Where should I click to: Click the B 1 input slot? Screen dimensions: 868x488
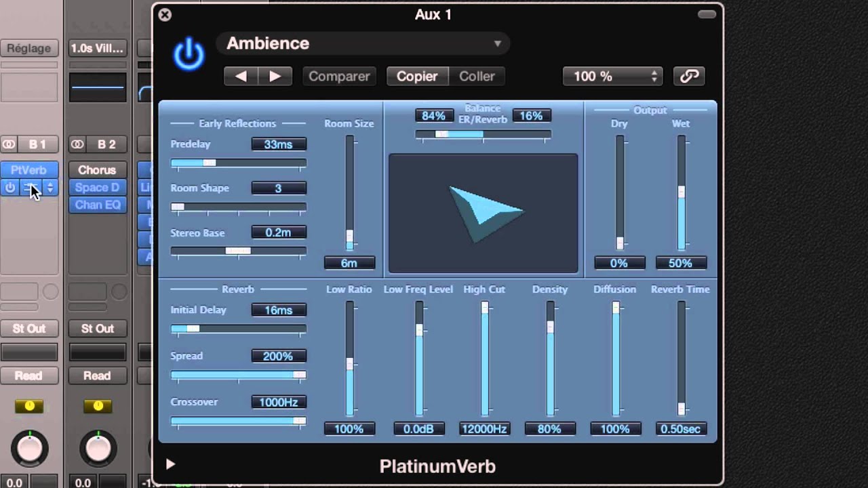click(37, 144)
